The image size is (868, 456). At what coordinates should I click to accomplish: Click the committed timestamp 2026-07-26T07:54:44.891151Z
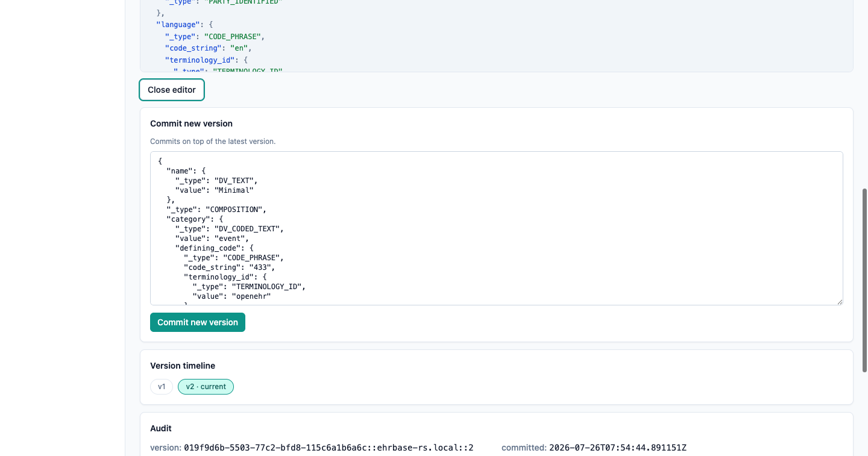click(618, 448)
